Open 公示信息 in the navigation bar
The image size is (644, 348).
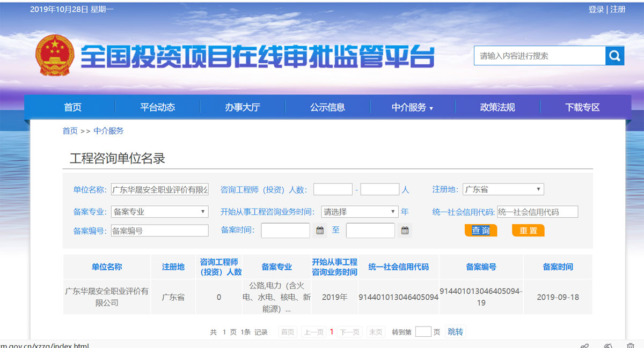(x=327, y=107)
